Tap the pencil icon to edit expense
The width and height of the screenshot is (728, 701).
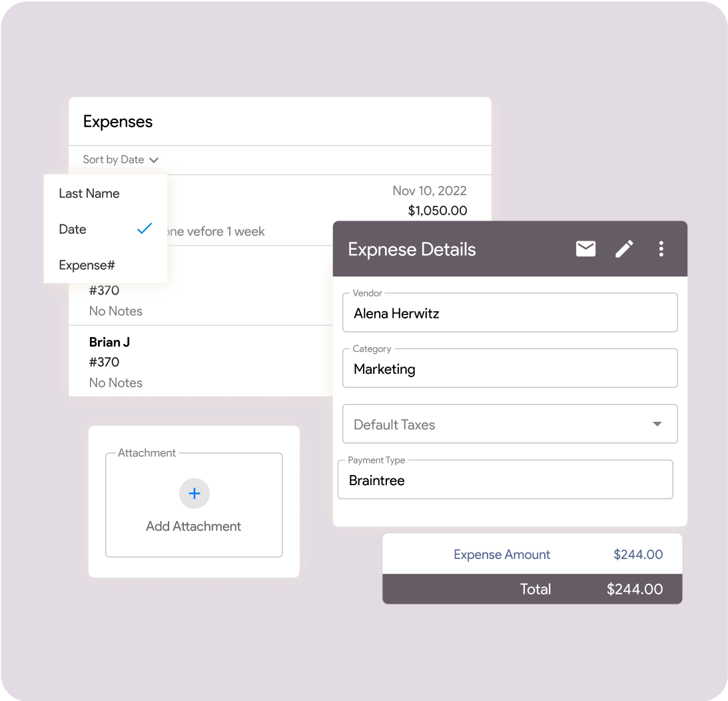pos(624,249)
